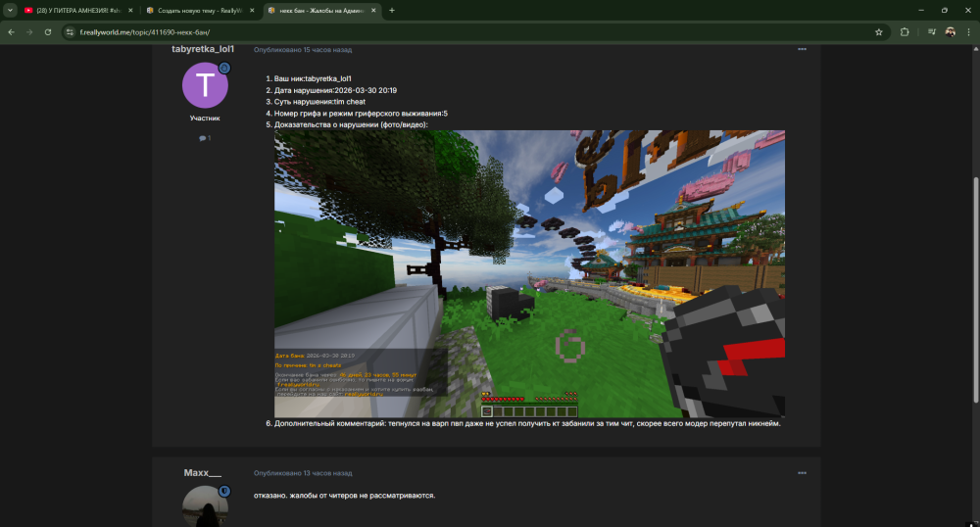Viewport: 980px width, 527px height.
Task: Open options menu for Maxx__ reply
Action: tap(802, 473)
